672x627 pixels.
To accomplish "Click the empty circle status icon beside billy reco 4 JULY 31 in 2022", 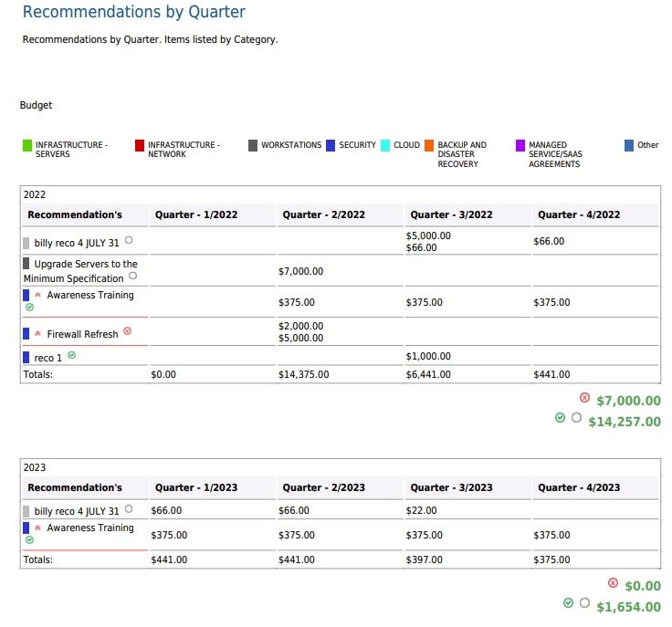I will pyautogui.click(x=129, y=240).
